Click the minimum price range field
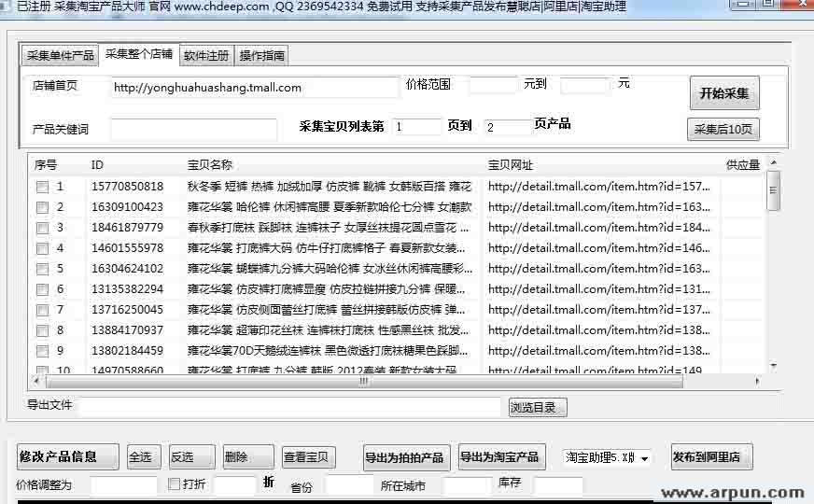The height and width of the screenshot is (504, 814). click(493, 85)
